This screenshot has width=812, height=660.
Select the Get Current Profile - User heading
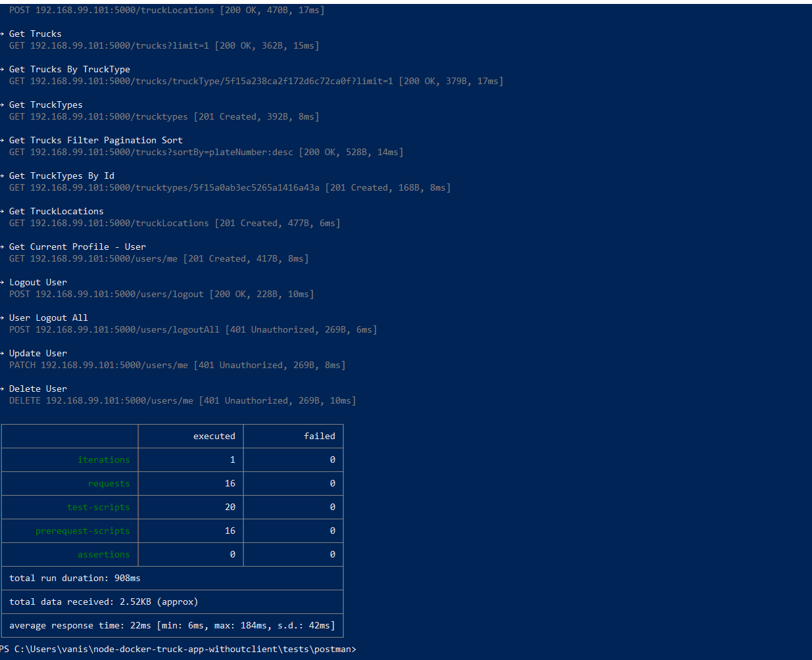click(78, 247)
